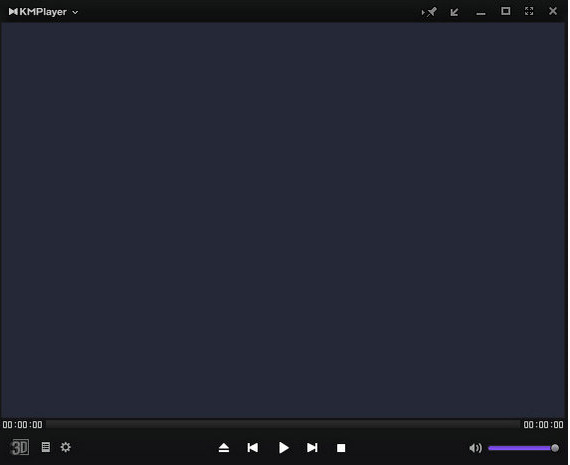Mute audio via the speaker icon

click(x=475, y=448)
